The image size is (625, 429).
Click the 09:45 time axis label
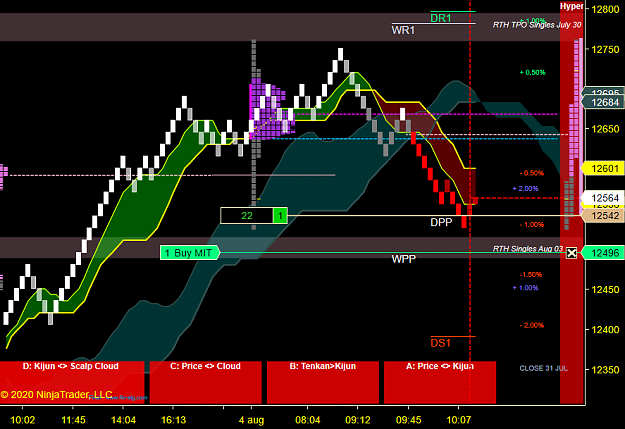pyautogui.click(x=408, y=420)
